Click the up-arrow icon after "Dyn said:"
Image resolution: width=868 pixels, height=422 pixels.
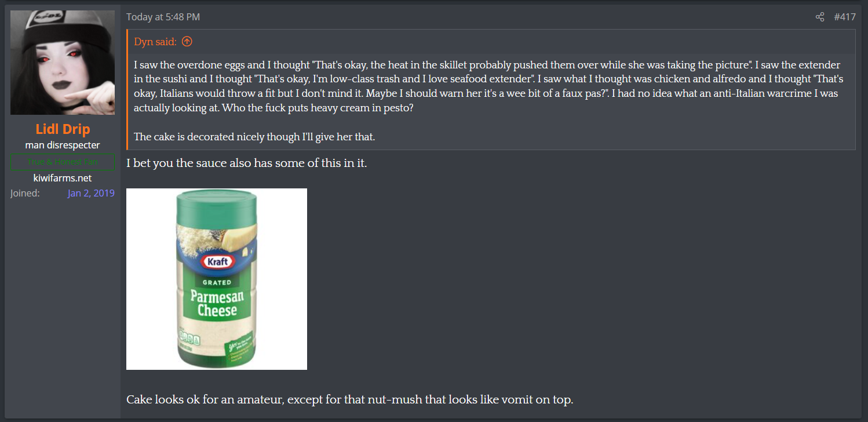pos(187,42)
